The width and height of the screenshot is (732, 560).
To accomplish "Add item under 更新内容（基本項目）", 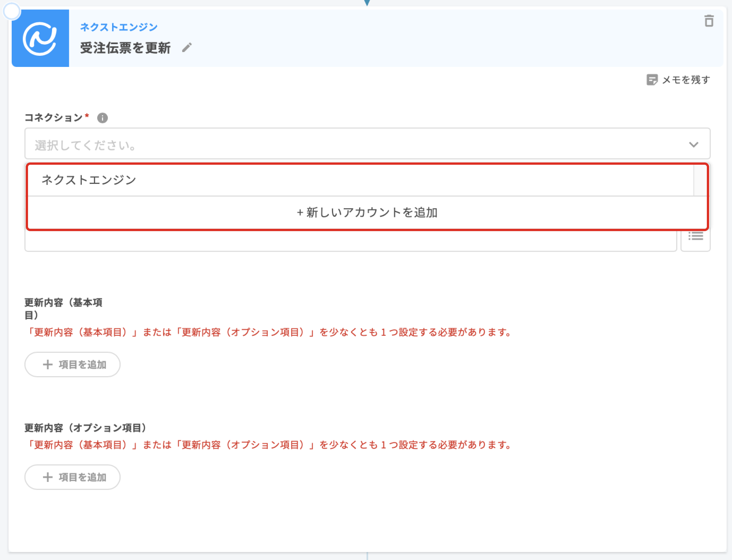I will (x=72, y=365).
